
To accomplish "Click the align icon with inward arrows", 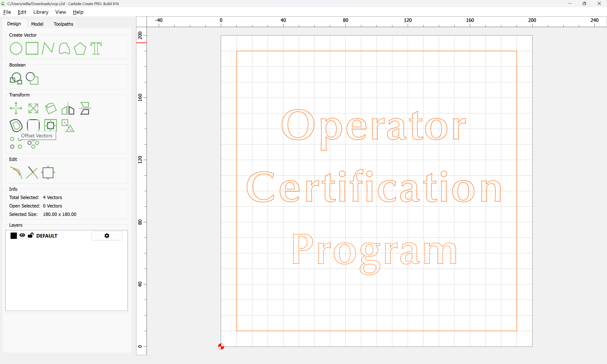I will (x=51, y=125).
